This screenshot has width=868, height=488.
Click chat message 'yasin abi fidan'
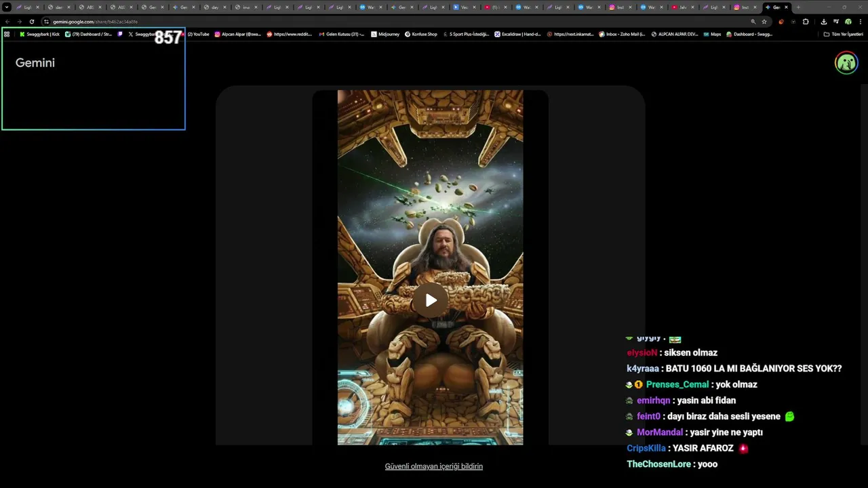point(706,401)
